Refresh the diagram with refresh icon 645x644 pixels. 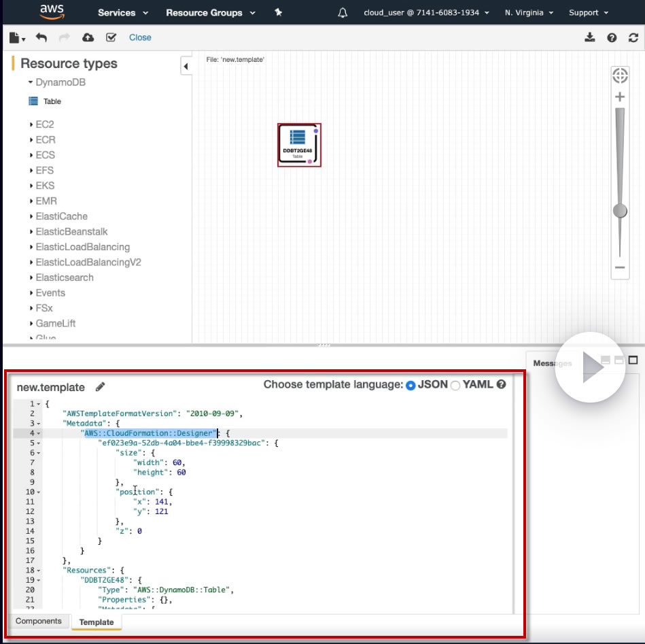coord(633,37)
